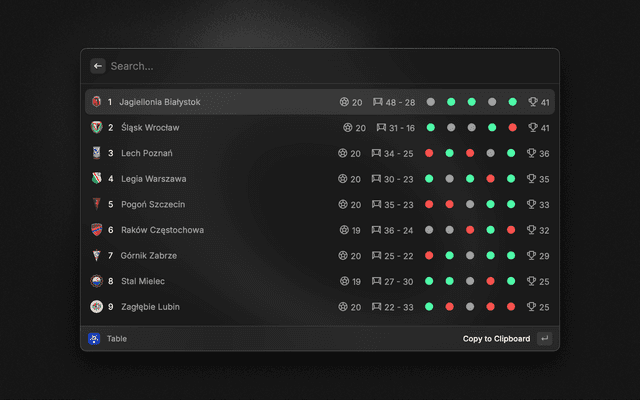The width and height of the screenshot is (640, 400).
Task: Click the back arrow button
Action: coord(98,66)
